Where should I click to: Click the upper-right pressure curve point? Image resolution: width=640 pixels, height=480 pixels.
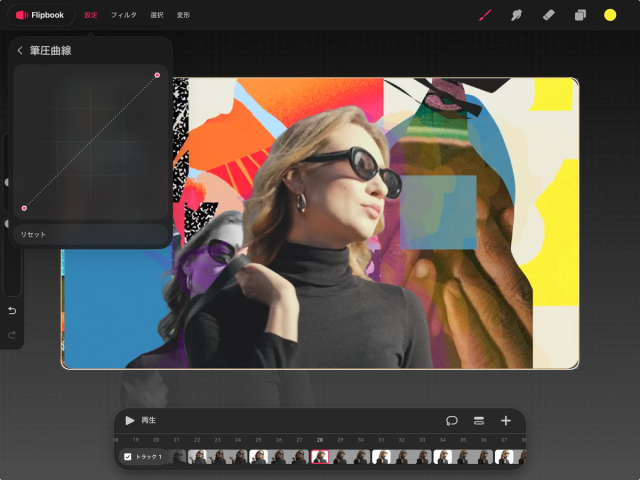tap(157, 75)
